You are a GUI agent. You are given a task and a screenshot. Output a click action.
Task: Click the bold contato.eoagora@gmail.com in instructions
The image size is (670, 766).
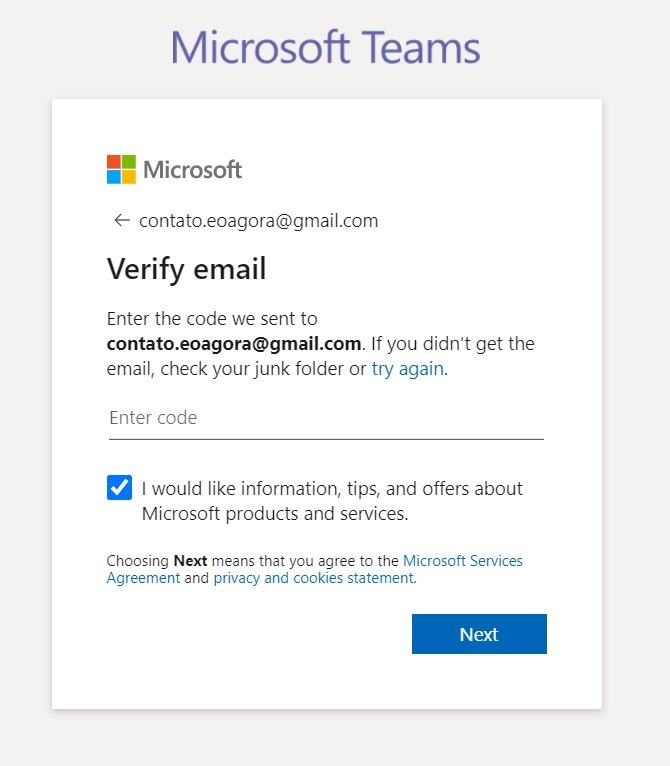point(234,343)
